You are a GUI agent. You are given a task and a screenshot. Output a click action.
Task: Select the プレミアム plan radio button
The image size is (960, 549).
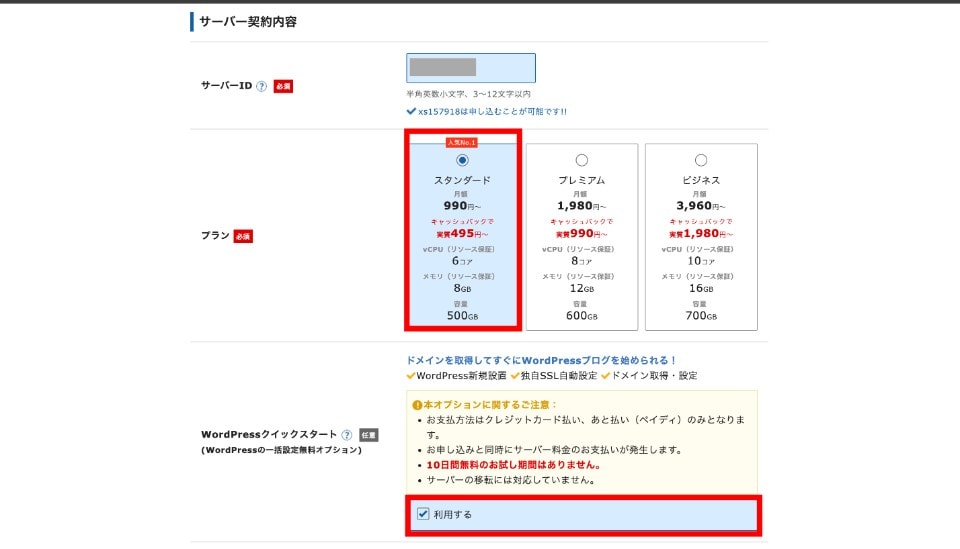pos(582,160)
